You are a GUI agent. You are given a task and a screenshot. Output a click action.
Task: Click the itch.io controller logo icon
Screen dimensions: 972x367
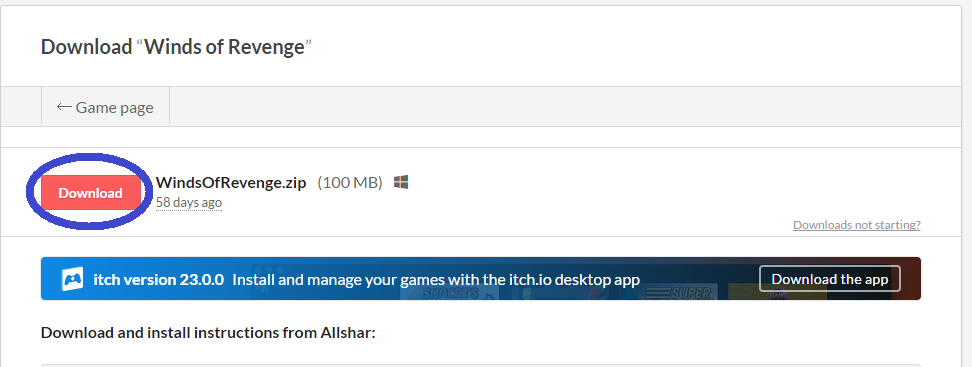pos(73,280)
